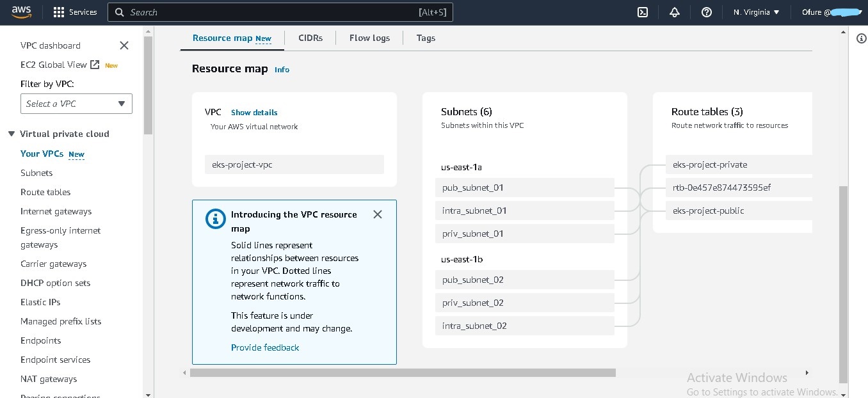Click sidebar scrollbar up arrow
This screenshot has width=868, height=398.
point(149,30)
